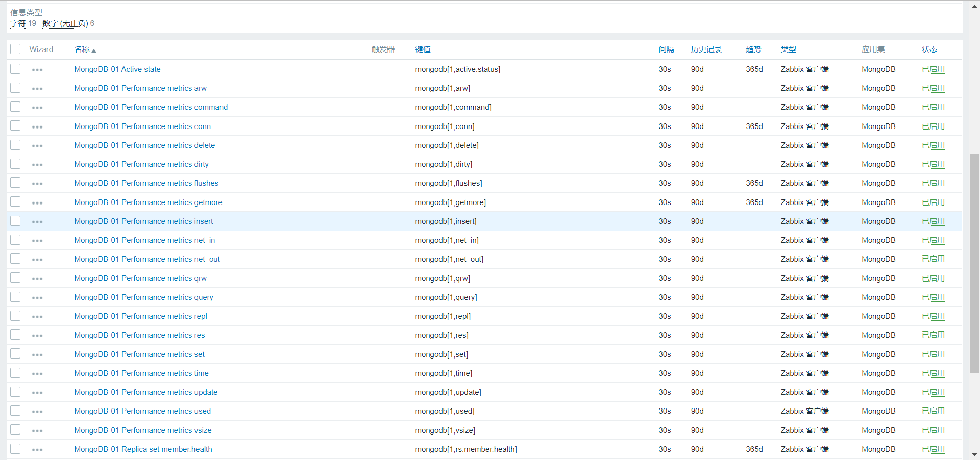Viewport: 980px width, 460px height.
Task: Open wizard menu for Performance metrics query
Action: tap(37, 298)
